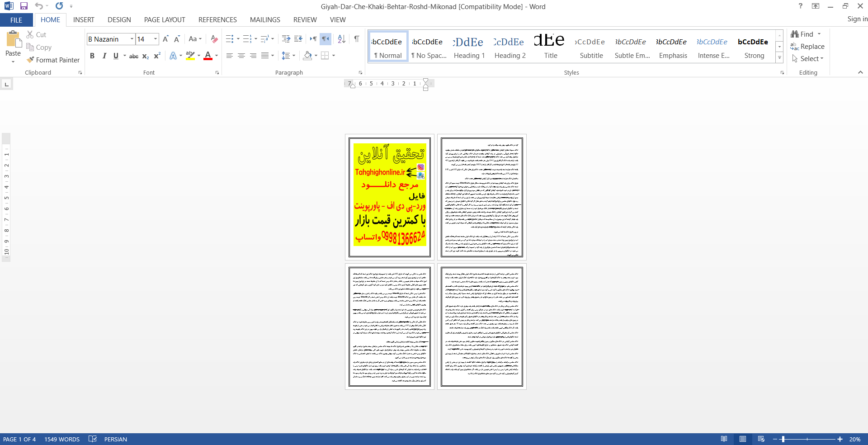This screenshot has width=868, height=445.
Task: Apply the Subtitle style
Action: pyautogui.click(x=591, y=47)
